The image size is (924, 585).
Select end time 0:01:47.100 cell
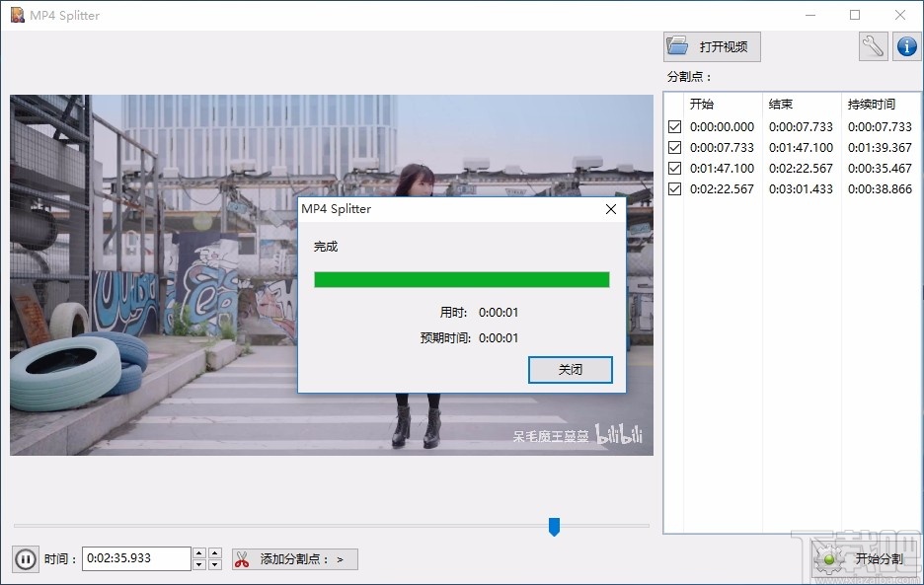point(801,147)
